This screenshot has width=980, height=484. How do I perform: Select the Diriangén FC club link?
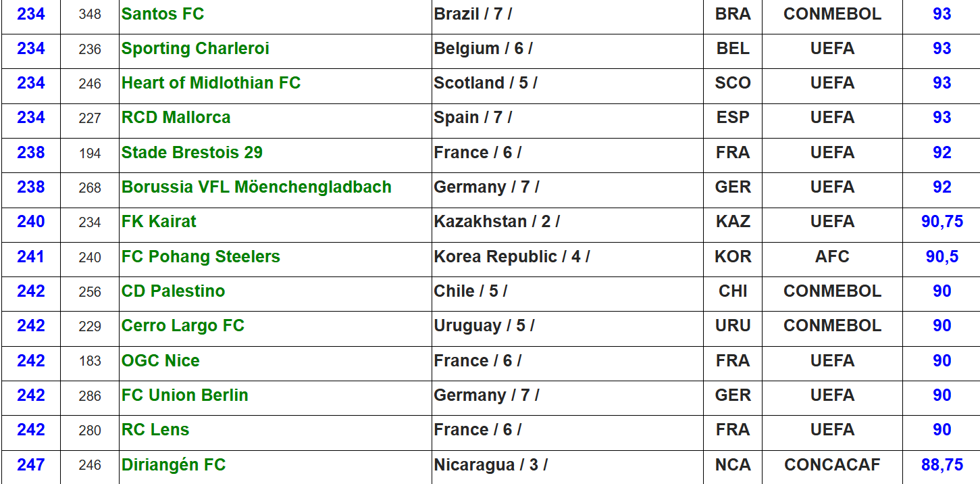pos(174,465)
